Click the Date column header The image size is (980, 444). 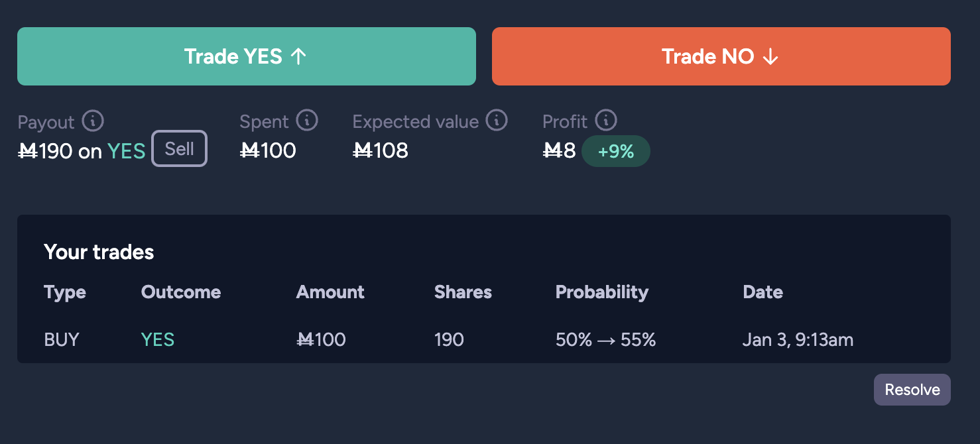point(763,292)
